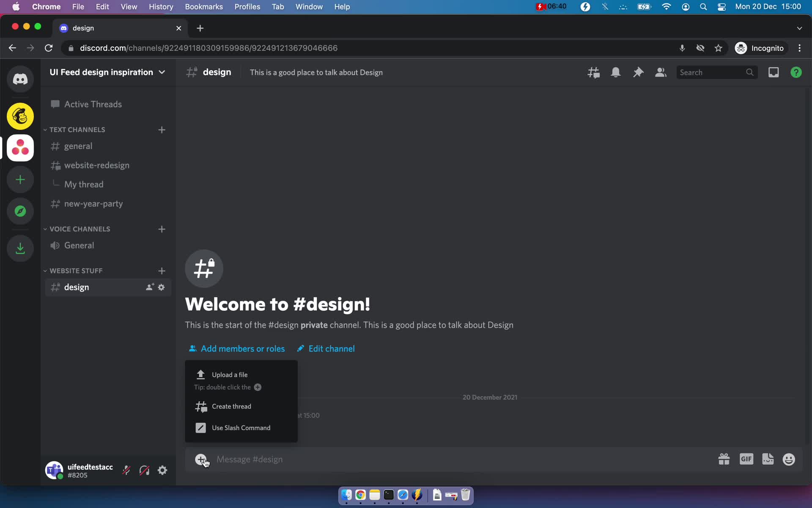Image resolution: width=812 pixels, height=508 pixels.
Task: Click the Chrome address bar URL
Action: [208, 48]
